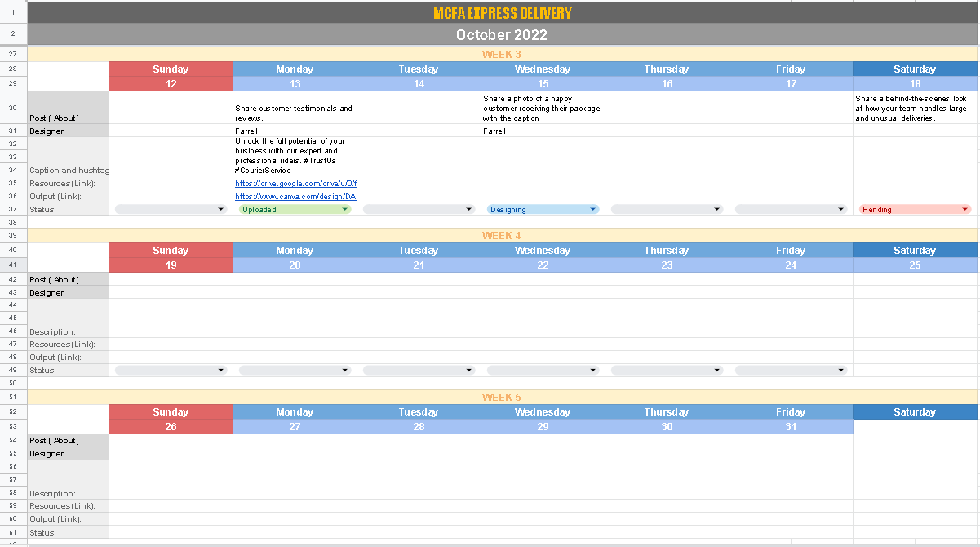Select the "Share a photo of a happy customer" cell
980x547 pixels.
(x=543, y=108)
